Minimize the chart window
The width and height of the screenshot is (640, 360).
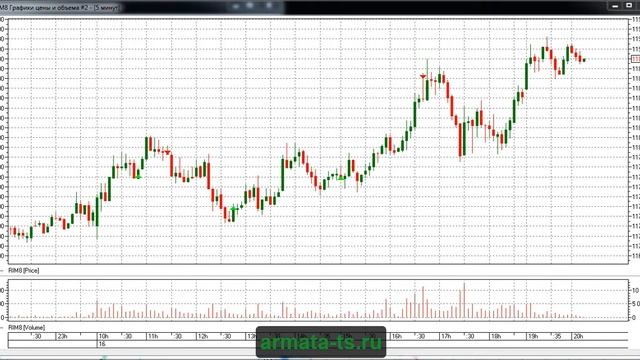[615, 6]
